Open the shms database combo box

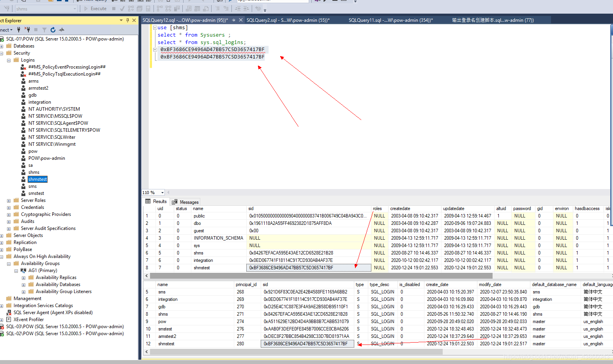(46, 9)
